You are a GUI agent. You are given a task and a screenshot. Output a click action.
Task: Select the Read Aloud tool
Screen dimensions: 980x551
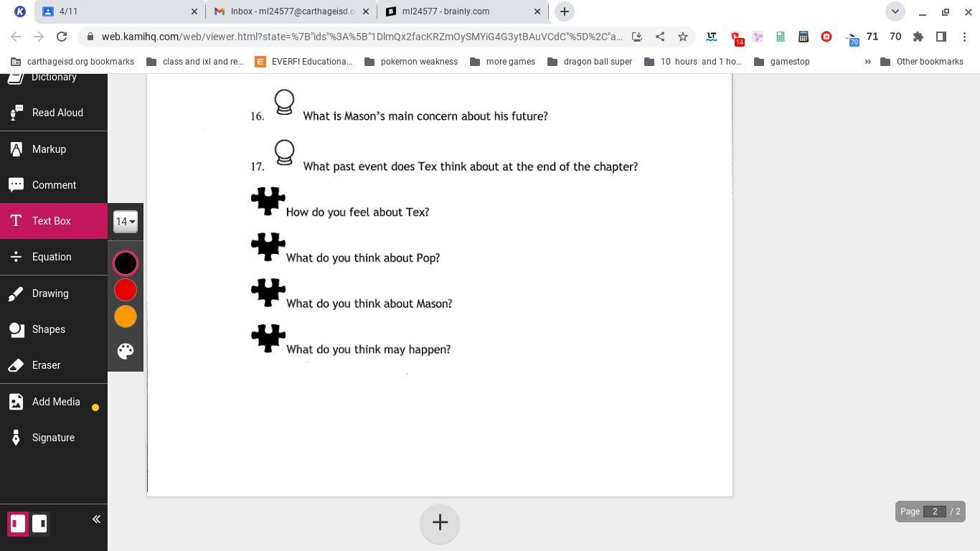(x=54, y=113)
